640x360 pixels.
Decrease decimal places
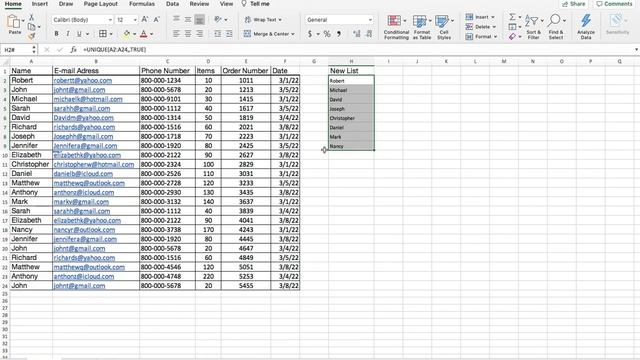[369, 34]
